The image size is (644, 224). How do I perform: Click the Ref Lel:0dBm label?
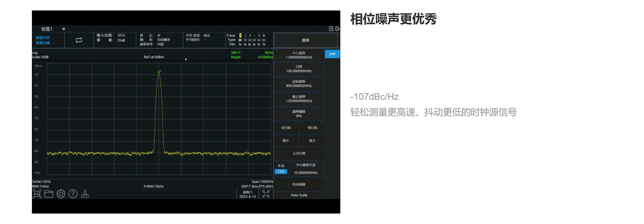tap(154, 57)
